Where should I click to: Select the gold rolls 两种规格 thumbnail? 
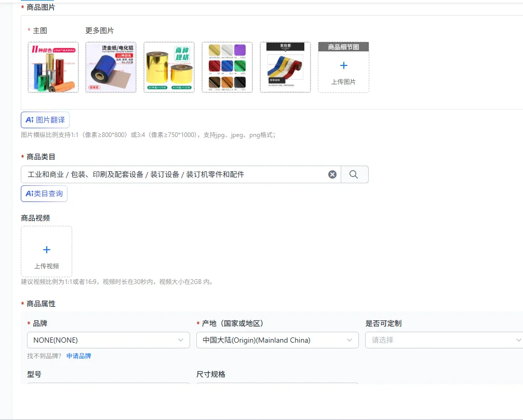[x=169, y=67]
